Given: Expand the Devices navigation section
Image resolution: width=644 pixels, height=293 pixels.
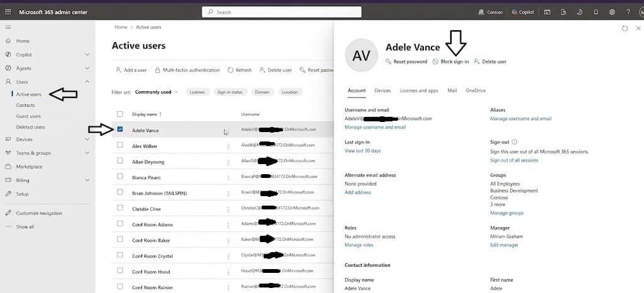Looking at the screenshot, I should 87,139.
